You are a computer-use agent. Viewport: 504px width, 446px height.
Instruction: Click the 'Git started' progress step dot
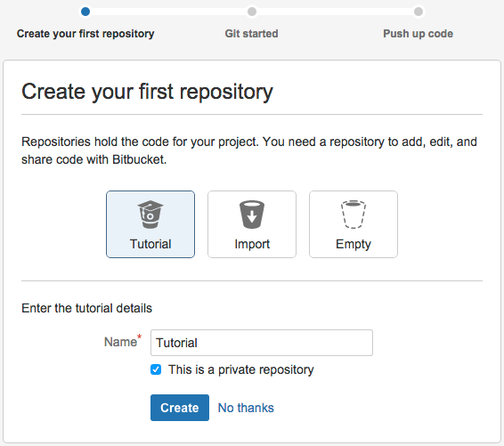coord(252,12)
